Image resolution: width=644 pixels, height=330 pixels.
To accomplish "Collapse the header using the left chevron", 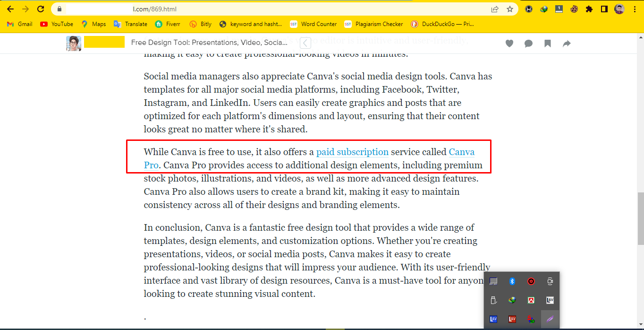I will tap(305, 43).
